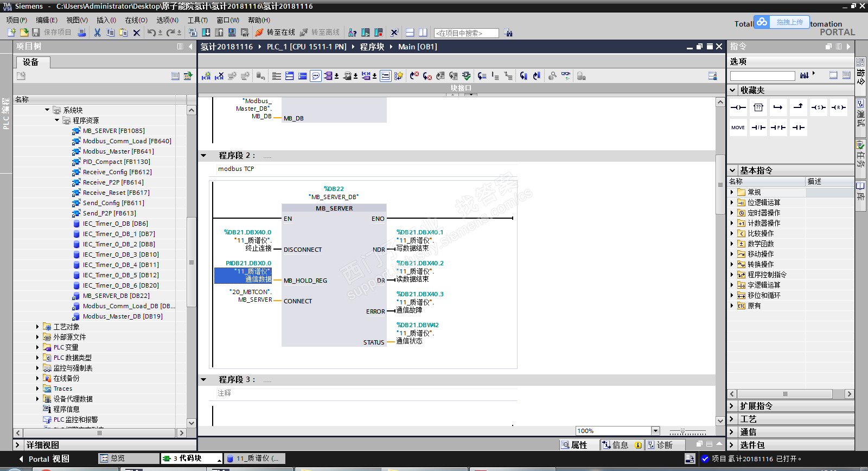868x471 pixels.
Task: Toggle network comments speech bubble icon
Action: (316, 76)
